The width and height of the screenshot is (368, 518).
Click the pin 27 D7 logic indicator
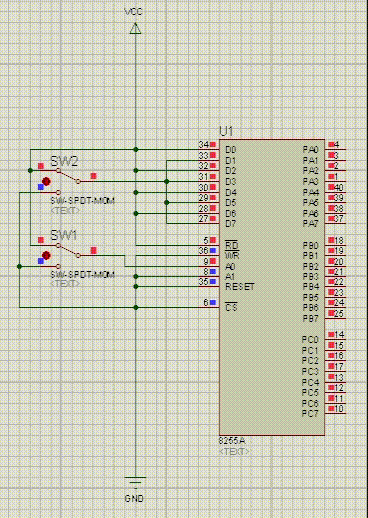tap(213, 219)
